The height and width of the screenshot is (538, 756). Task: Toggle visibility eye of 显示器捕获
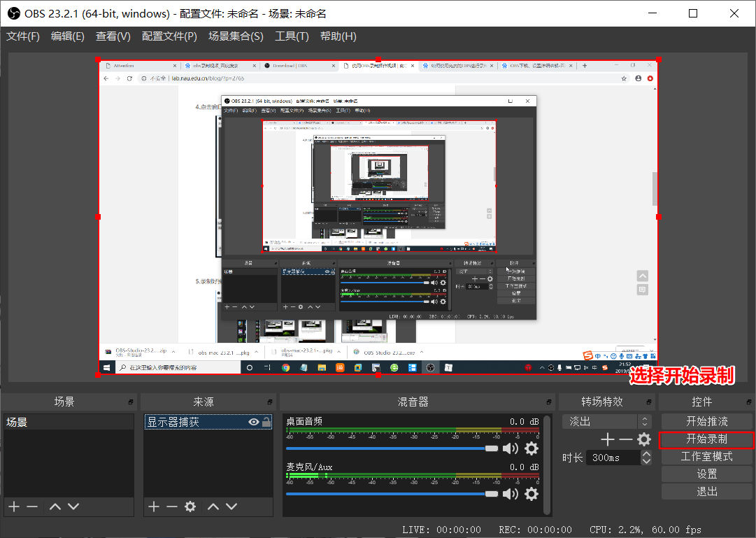254,422
